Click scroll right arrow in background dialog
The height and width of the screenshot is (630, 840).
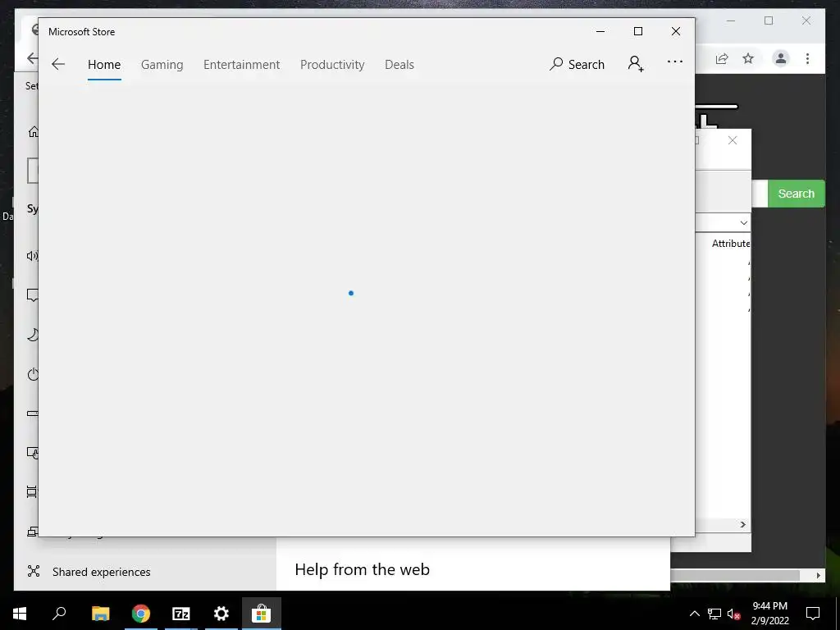[742, 524]
